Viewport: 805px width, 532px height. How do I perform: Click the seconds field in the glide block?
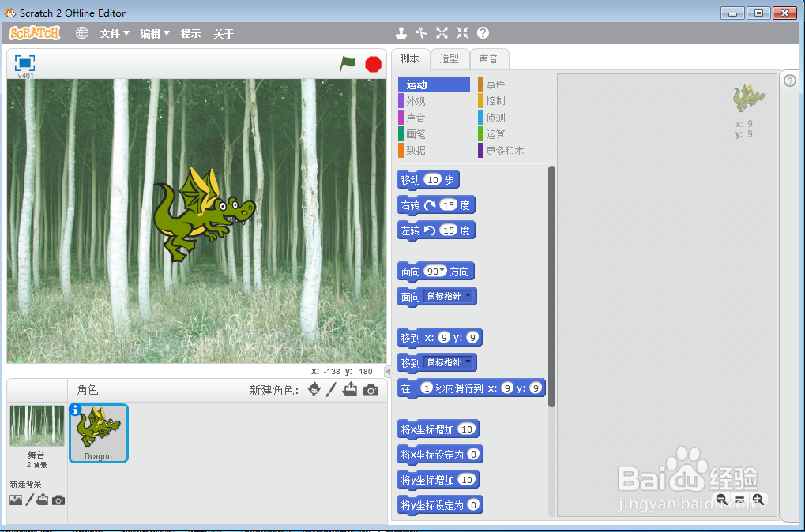426,388
